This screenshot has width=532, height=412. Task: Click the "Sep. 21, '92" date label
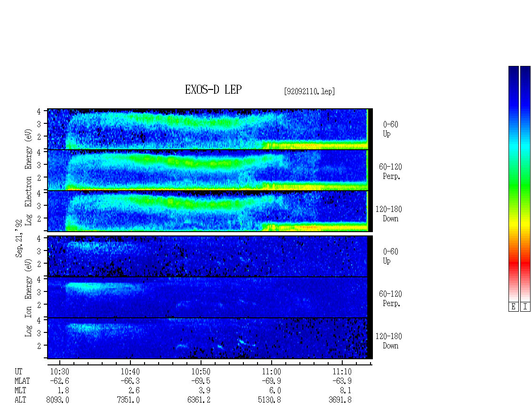19,238
